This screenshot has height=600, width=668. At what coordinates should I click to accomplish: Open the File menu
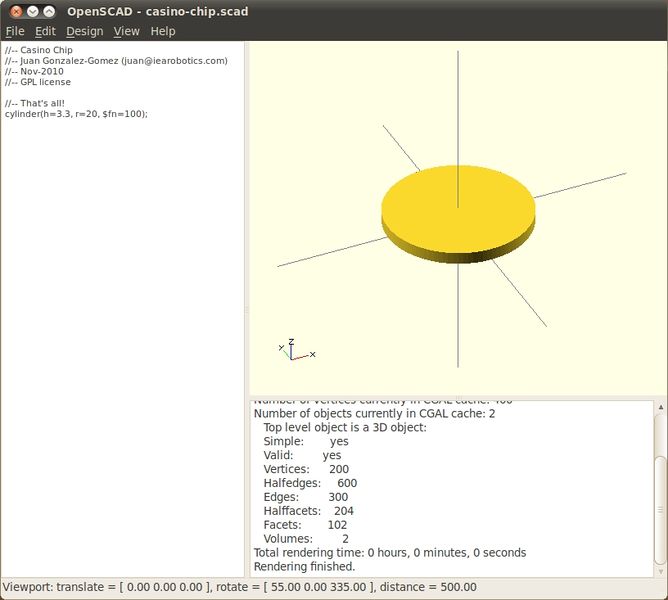tap(15, 31)
